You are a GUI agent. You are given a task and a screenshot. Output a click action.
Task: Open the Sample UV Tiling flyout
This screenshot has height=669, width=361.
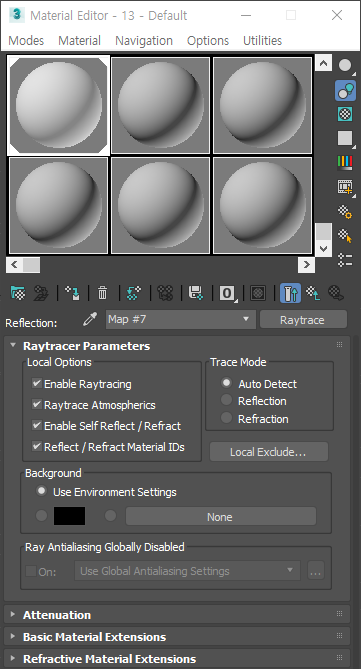[x=345, y=138]
